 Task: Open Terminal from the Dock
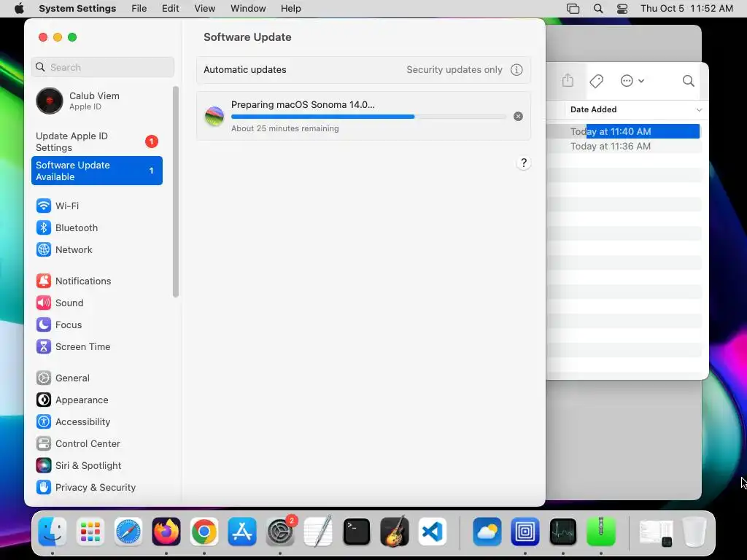(x=356, y=532)
